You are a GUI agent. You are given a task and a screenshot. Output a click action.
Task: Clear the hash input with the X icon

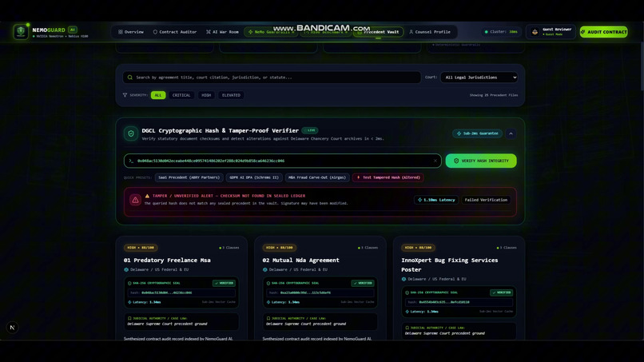435,161
